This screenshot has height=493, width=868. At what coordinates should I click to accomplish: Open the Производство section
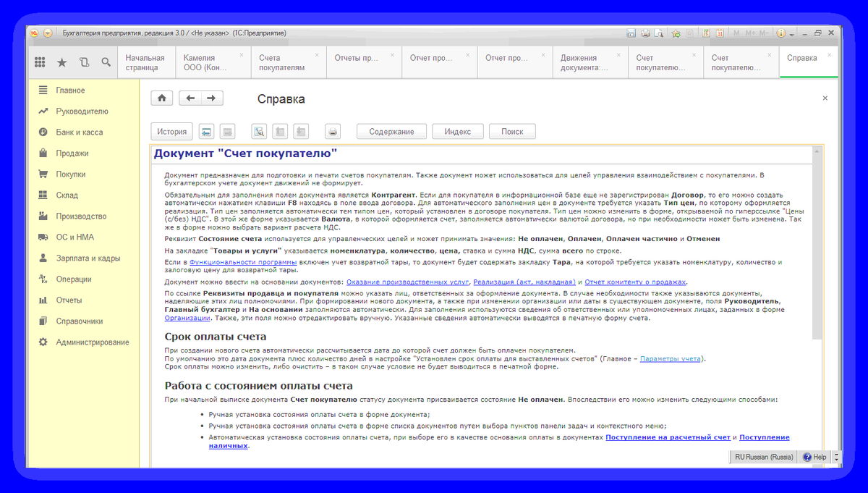pyautogui.click(x=81, y=216)
